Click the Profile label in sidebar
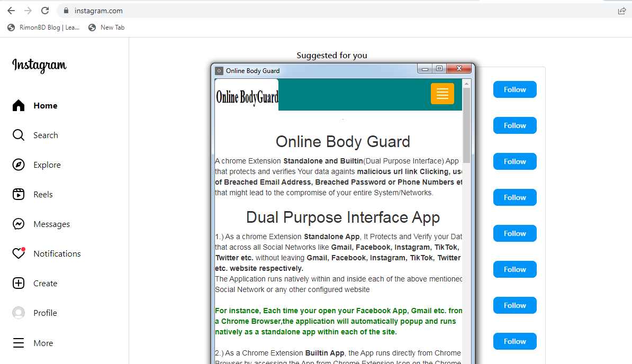Screen dimensions: 632x364 click(45, 313)
